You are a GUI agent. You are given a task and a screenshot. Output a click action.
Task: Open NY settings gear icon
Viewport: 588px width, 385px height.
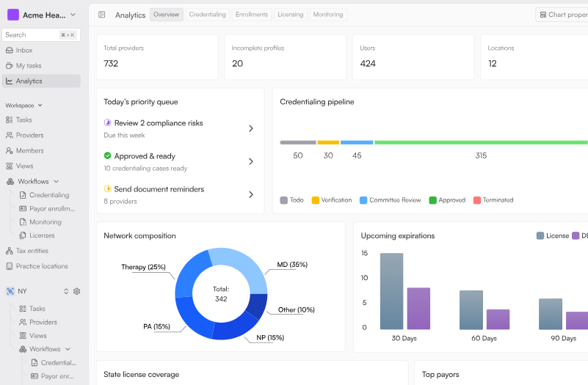[77, 291]
